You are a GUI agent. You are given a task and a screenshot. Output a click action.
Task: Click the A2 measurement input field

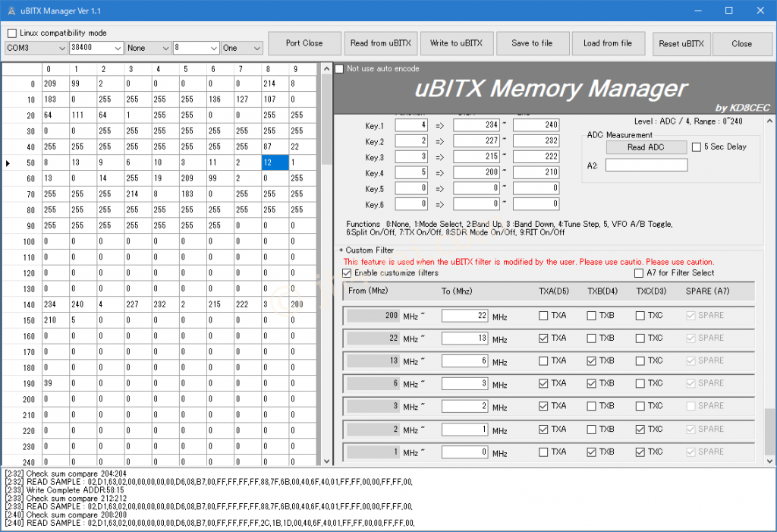pos(646,165)
